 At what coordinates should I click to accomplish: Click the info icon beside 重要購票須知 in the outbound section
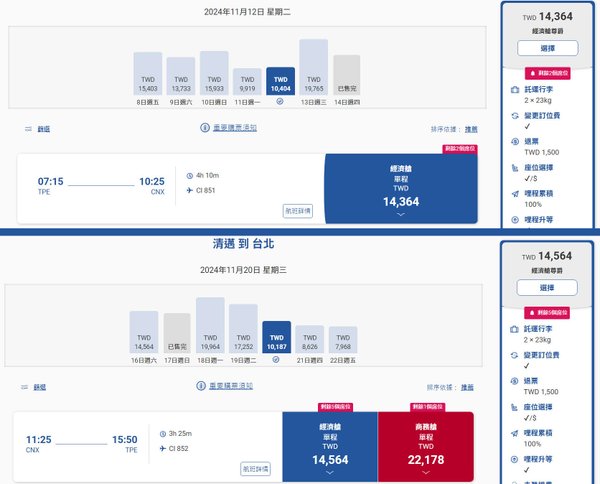(205, 127)
